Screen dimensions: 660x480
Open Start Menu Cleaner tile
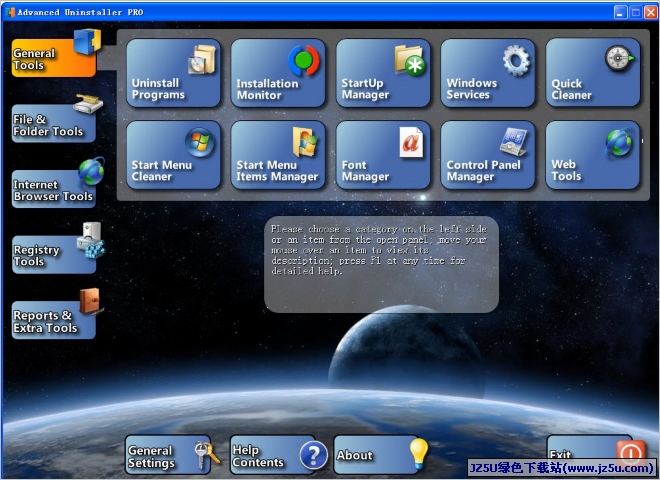[173, 155]
